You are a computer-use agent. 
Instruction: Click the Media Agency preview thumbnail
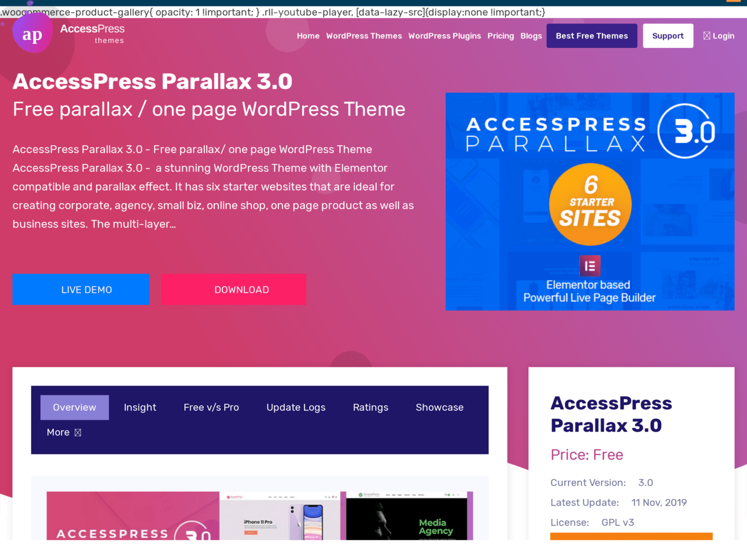point(407,516)
